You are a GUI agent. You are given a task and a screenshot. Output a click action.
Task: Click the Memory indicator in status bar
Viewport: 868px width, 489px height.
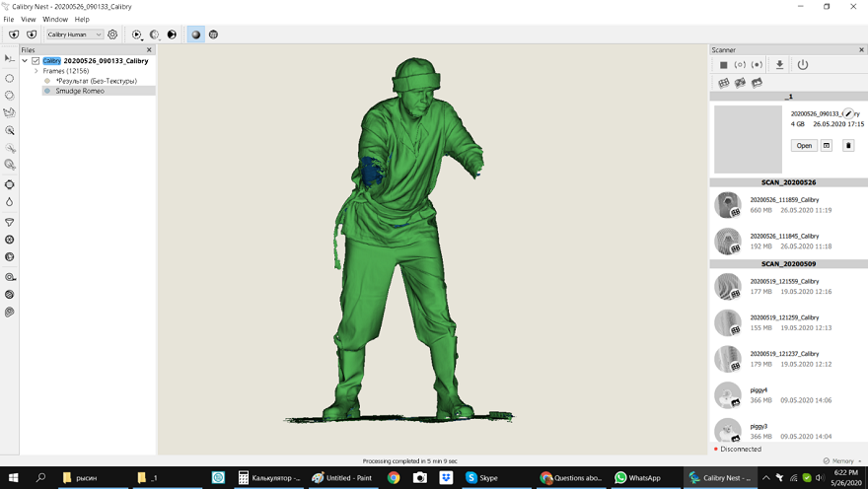[x=842, y=460]
